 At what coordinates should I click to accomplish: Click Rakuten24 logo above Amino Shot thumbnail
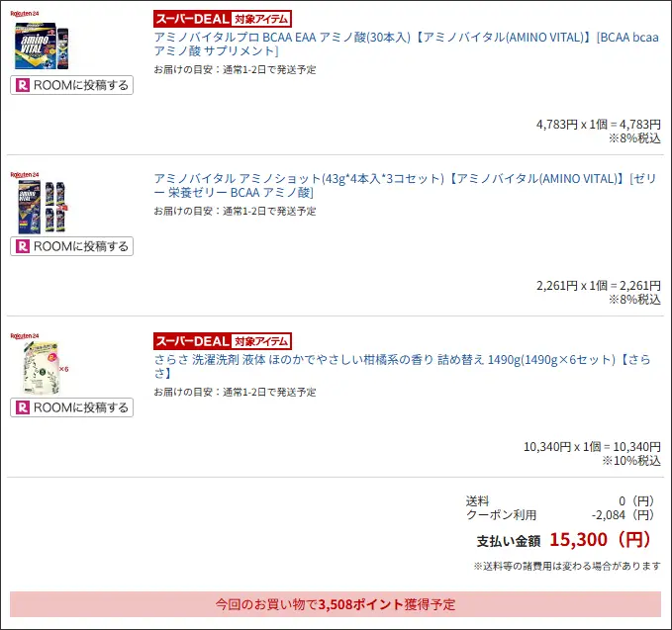coord(25,175)
